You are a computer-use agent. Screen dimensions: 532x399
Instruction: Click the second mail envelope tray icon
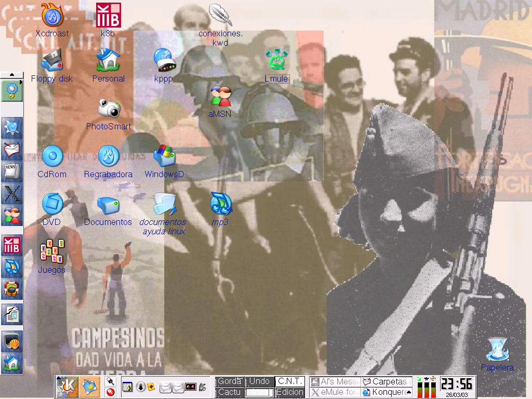[178, 387]
